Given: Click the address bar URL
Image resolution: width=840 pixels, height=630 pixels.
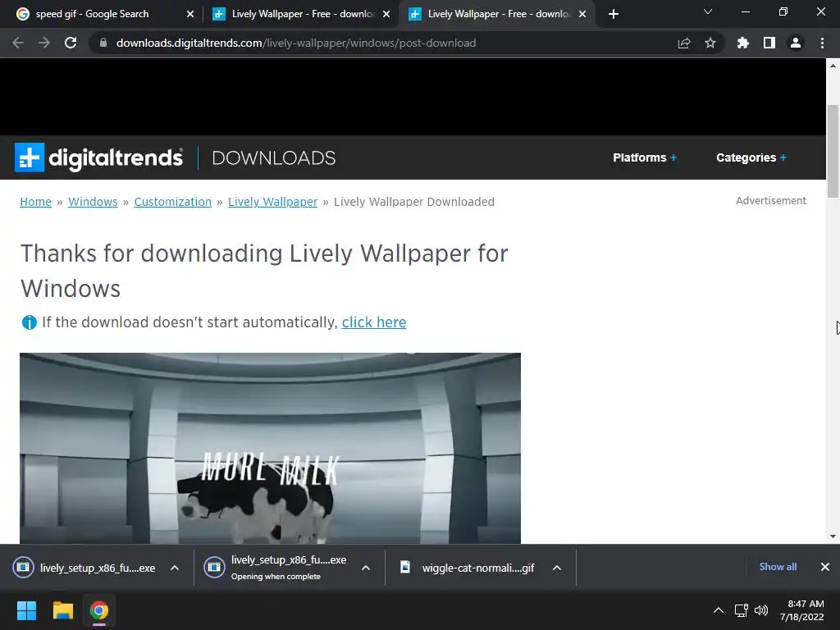Looking at the screenshot, I should point(295,43).
